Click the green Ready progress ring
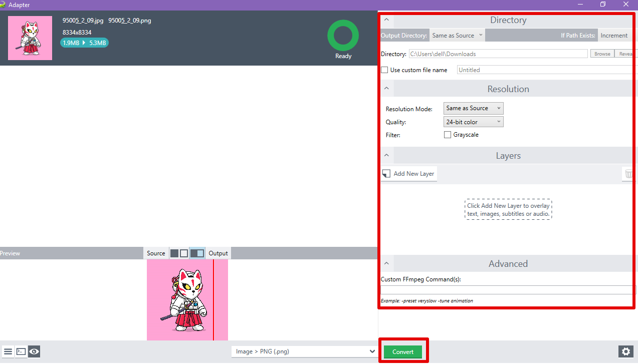Viewport: 638px width, 364px height. (x=343, y=36)
